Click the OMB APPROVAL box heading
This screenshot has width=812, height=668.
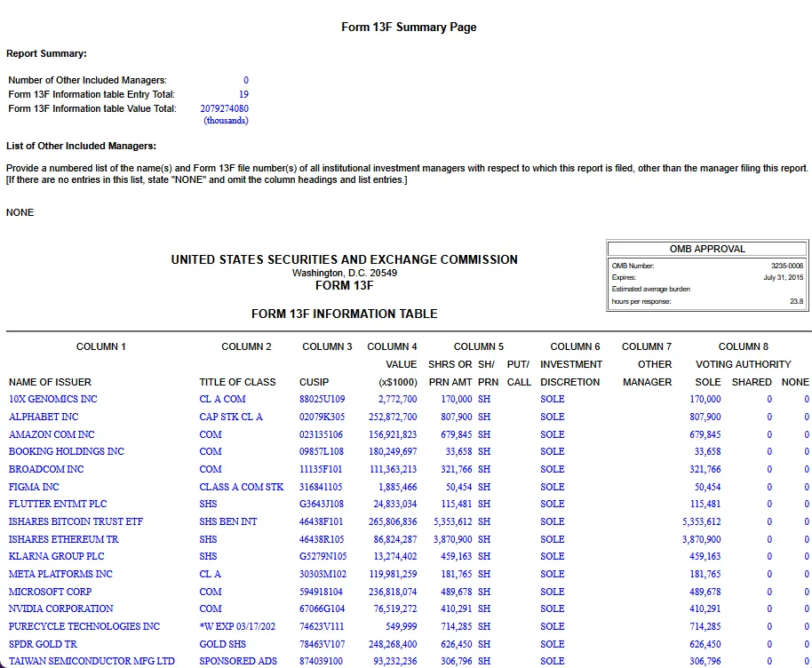coord(706,249)
